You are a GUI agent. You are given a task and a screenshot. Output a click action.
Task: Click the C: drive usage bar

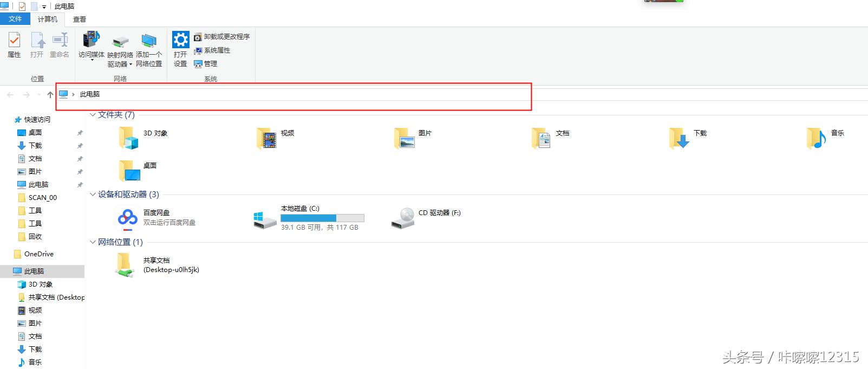click(x=322, y=218)
